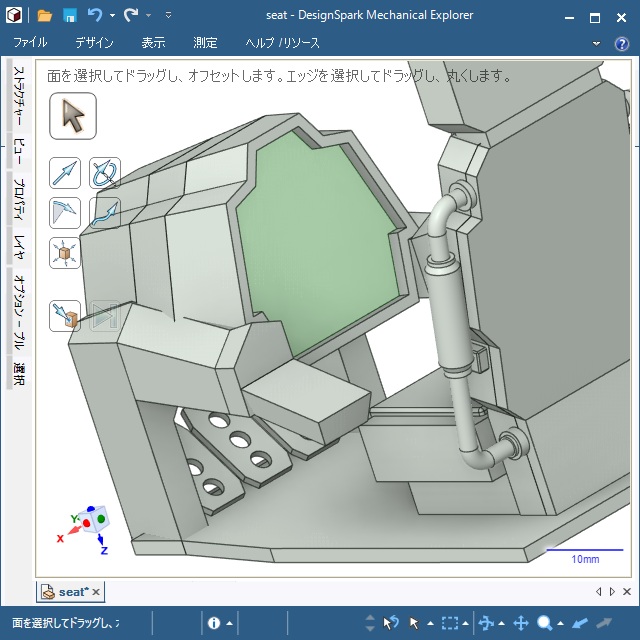This screenshot has height=640, width=640.
Task: Select the Sweep tool guide (curved arrow)
Action: pos(104,212)
